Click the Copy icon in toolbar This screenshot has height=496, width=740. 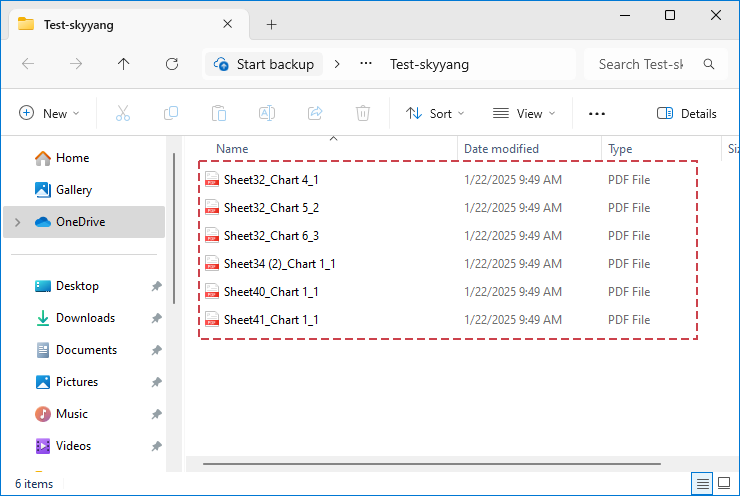point(171,113)
